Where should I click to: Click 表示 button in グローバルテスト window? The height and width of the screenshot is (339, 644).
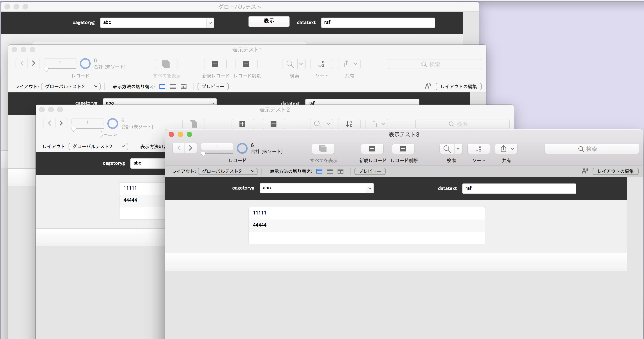(269, 21)
